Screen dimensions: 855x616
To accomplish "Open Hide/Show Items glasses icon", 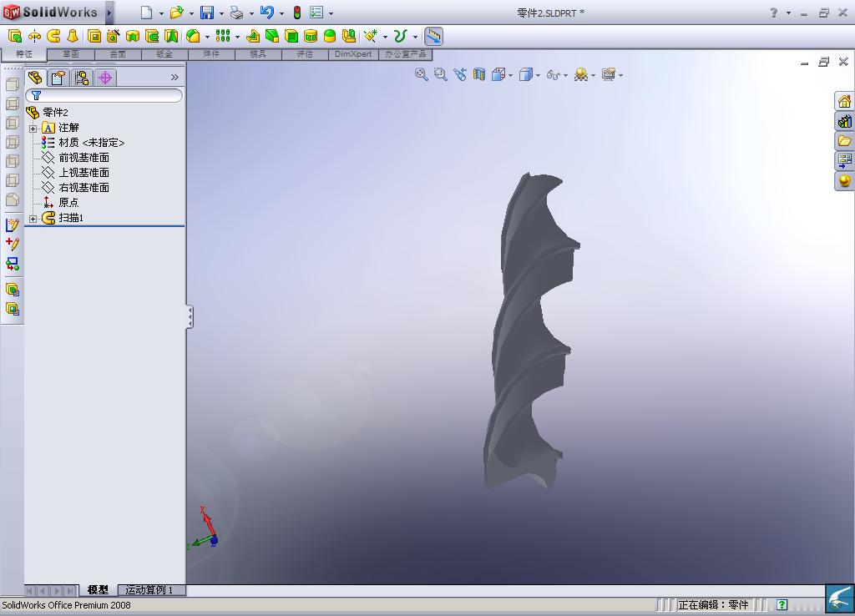I will pos(553,74).
